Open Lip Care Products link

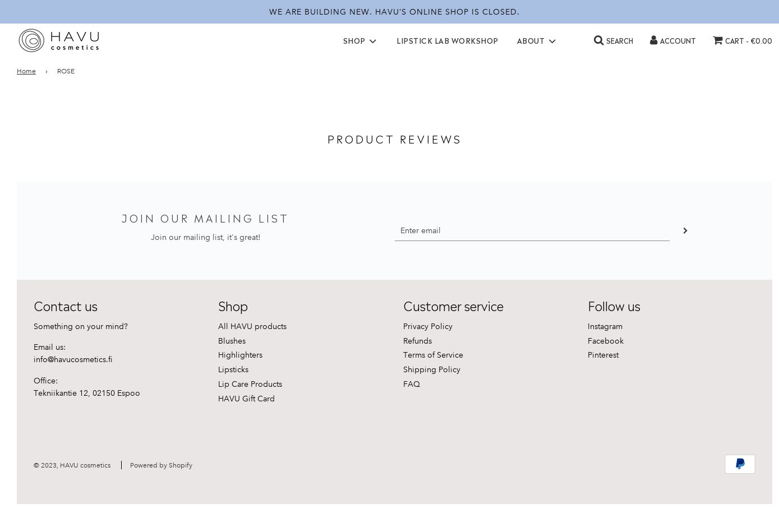coord(250,384)
